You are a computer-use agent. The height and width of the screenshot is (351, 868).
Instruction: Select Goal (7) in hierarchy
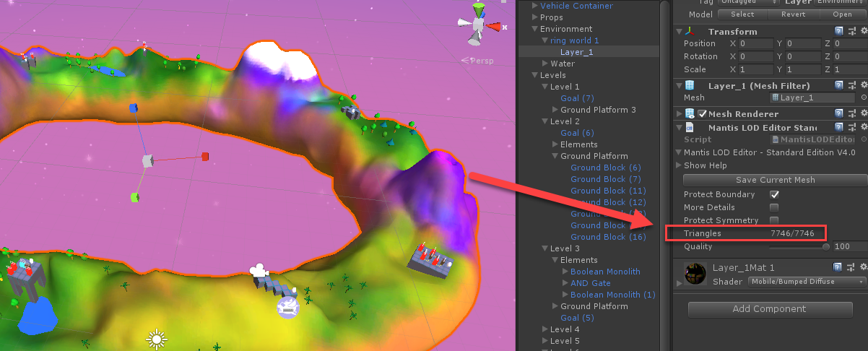pos(577,98)
